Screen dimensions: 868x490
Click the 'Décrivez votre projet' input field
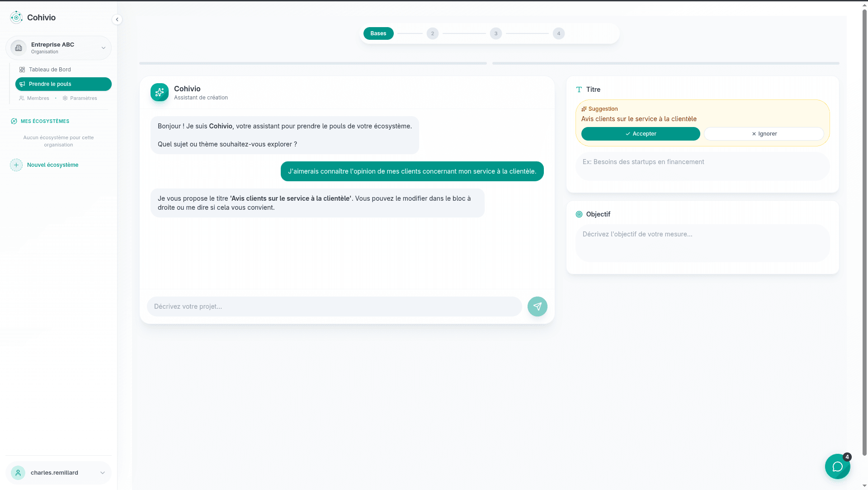click(335, 306)
